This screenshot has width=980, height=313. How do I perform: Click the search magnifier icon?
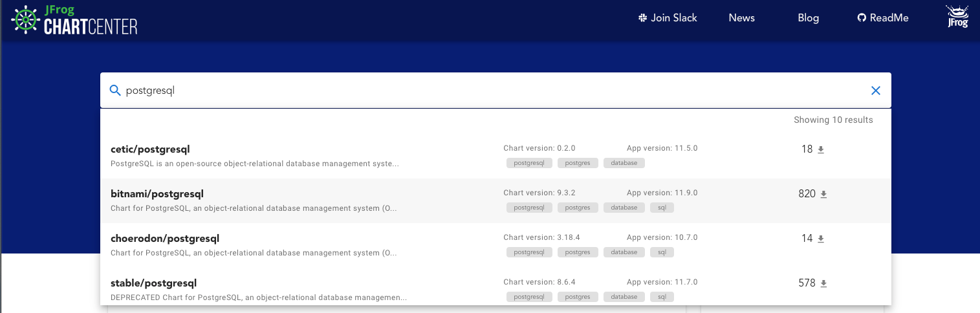[115, 91]
